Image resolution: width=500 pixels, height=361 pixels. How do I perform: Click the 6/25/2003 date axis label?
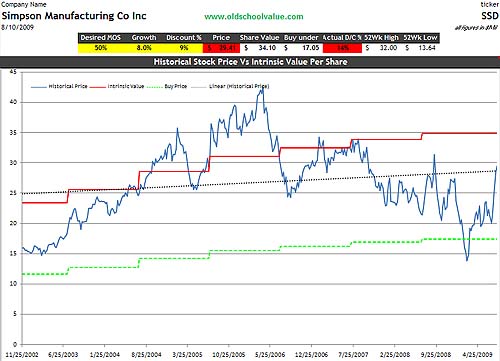pos(63,354)
